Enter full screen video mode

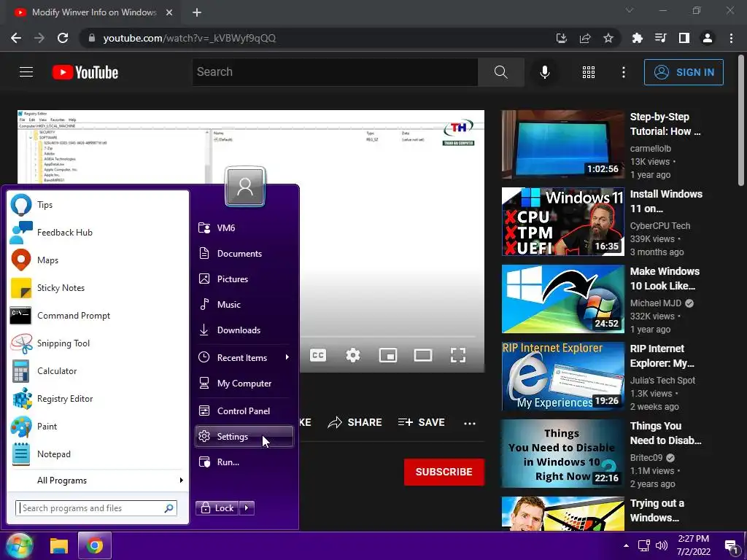[458, 355]
